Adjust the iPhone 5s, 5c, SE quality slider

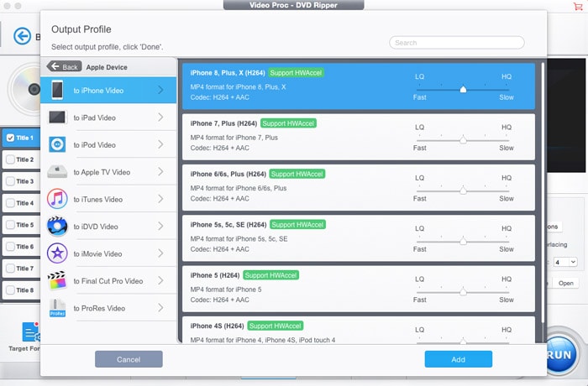coord(463,241)
